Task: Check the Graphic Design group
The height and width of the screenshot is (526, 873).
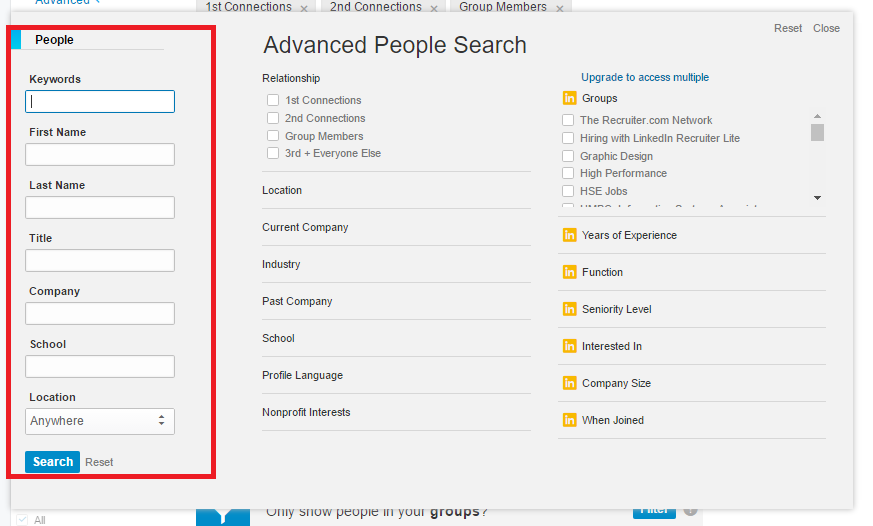Action: 568,156
